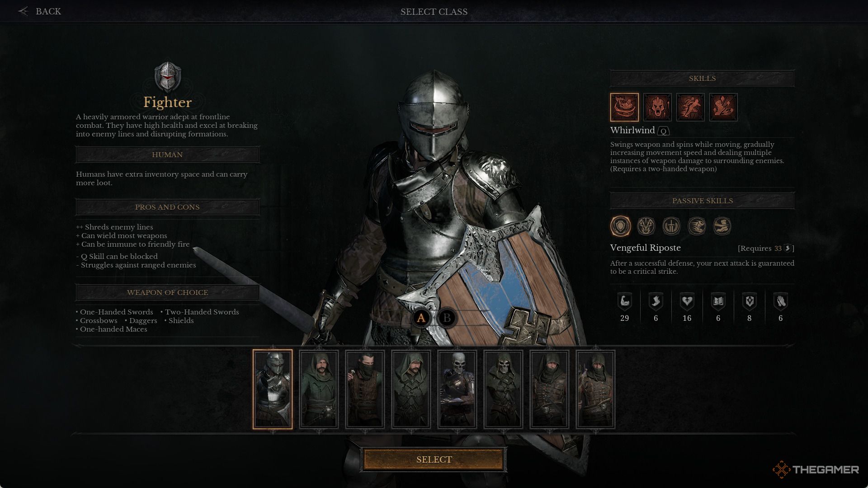The image size is (868, 488).
Task: Expand the WEAPON OF CHOICE section
Action: 168,292
